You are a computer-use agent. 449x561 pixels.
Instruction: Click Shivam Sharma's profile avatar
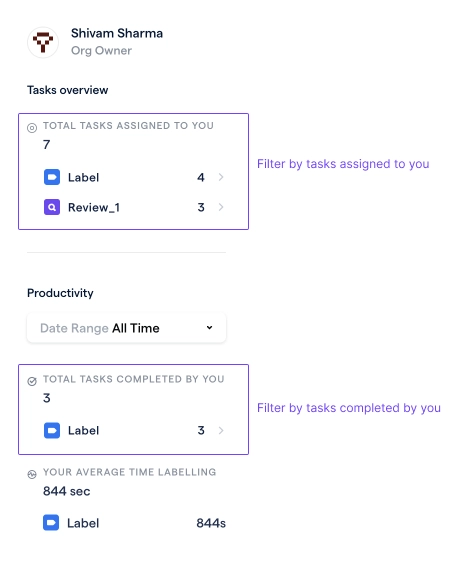click(x=43, y=42)
